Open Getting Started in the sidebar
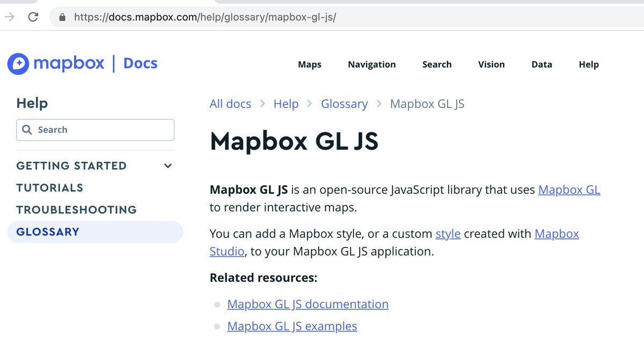The height and width of the screenshot is (342, 644). (71, 166)
